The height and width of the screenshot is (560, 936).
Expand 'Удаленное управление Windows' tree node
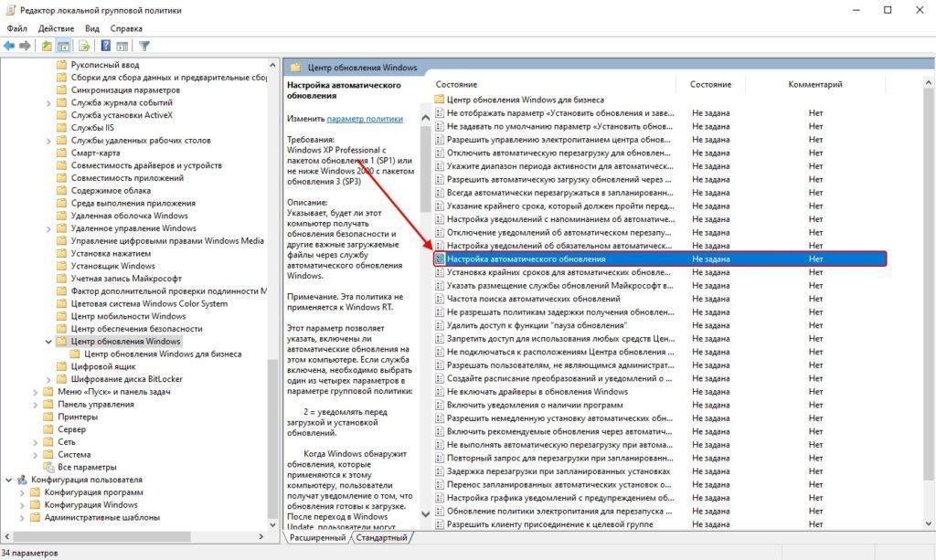pyautogui.click(x=48, y=228)
